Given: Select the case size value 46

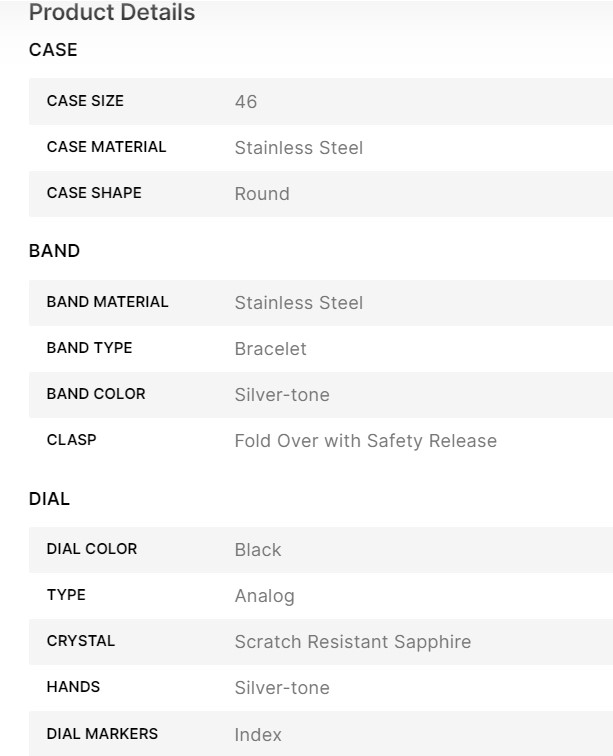Looking at the screenshot, I should [x=246, y=102].
